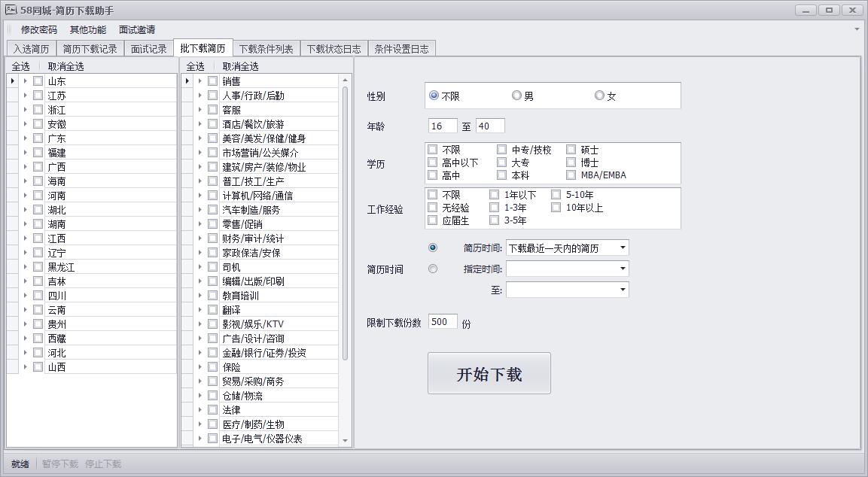
Task: Check the 山东 province checkbox
Action: (x=38, y=81)
